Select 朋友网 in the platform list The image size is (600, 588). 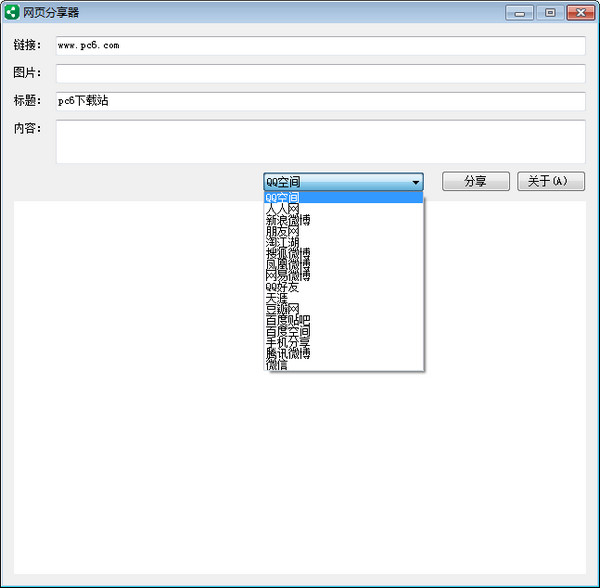point(344,231)
